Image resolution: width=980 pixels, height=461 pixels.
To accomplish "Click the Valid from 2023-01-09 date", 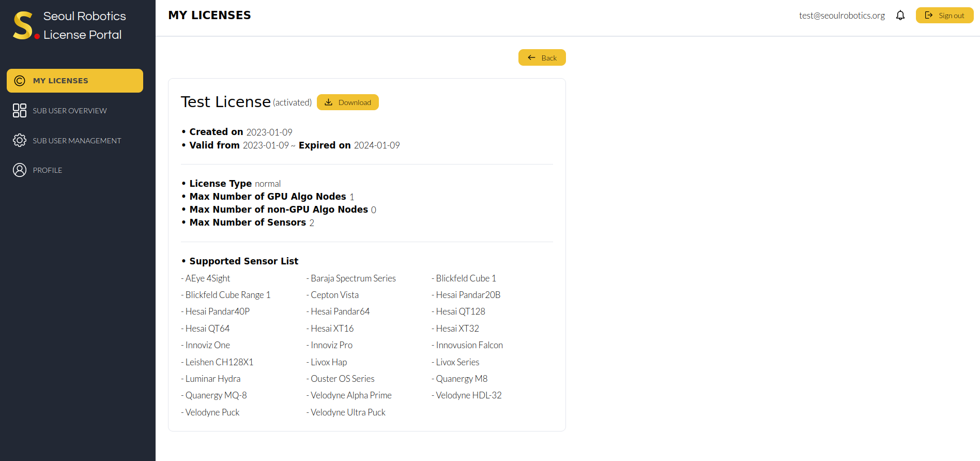I will click(x=266, y=145).
